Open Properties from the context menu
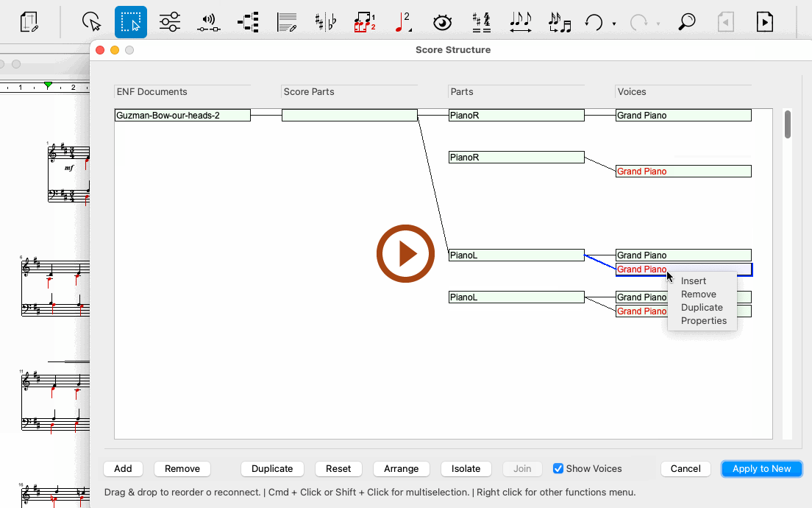The height and width of the screenshot is (508, 812). pos(703,321)
